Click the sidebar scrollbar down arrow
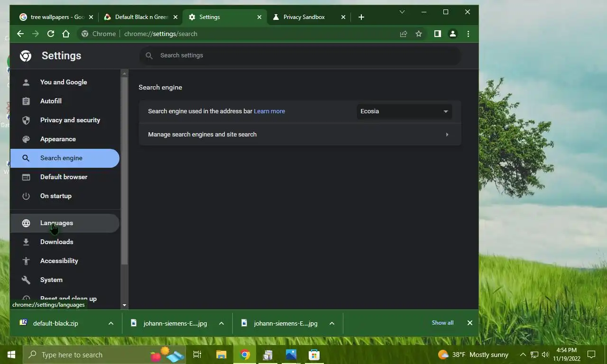 (125, 306)
